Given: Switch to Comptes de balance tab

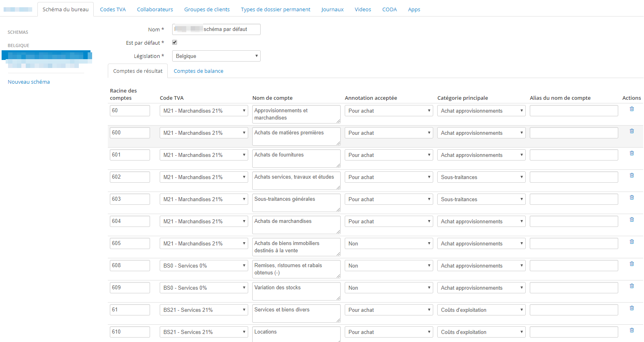Looking at the screenshot, I should (x=198, y=71).
